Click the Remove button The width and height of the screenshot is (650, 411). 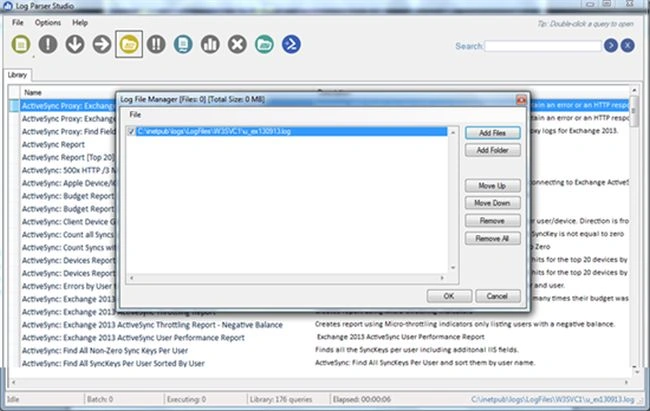point(492,221)
